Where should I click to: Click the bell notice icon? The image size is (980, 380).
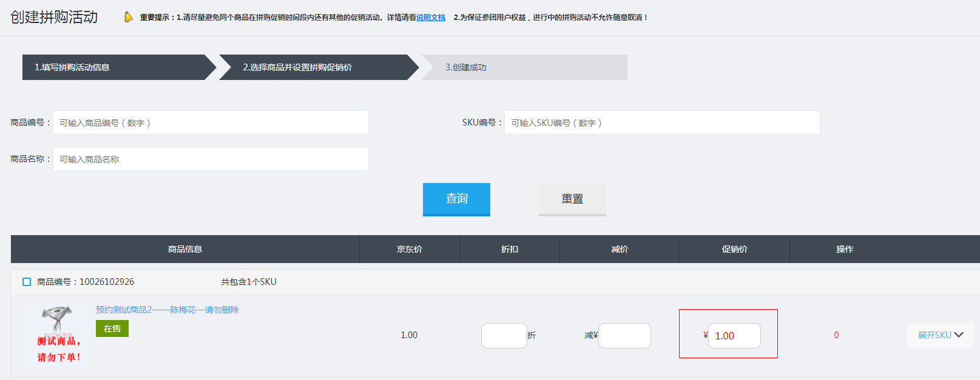128,17
